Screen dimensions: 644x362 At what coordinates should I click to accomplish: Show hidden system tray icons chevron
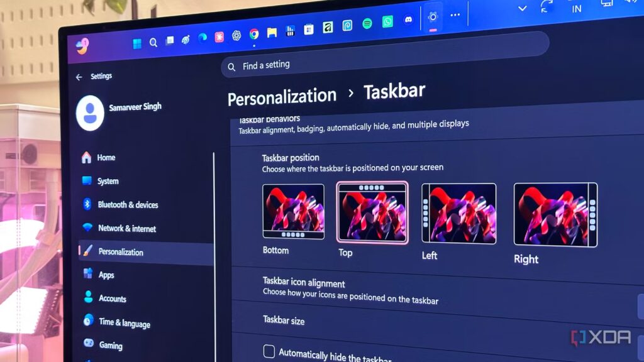click(523, 8)
